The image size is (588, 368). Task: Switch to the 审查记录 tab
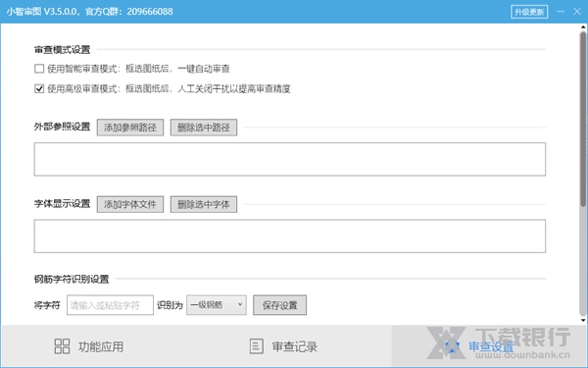point(283,346)
